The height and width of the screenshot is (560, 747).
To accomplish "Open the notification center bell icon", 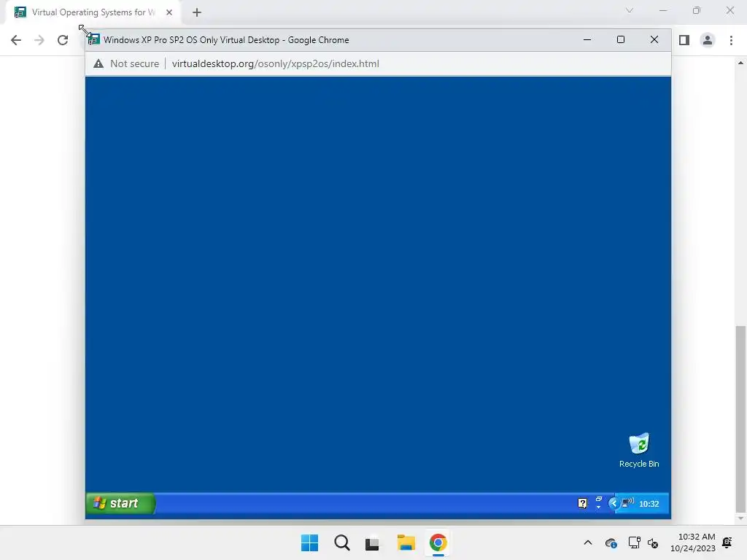I will (727, 542).
